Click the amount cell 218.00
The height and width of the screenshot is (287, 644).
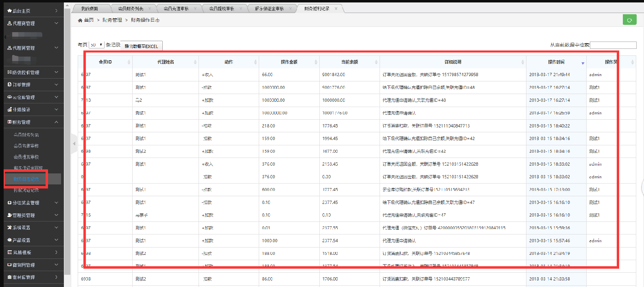click(x=269, y=126)
